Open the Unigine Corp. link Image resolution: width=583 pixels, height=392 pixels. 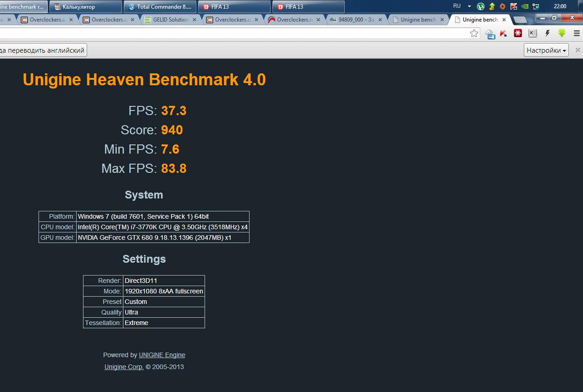[x=124, y=367]
